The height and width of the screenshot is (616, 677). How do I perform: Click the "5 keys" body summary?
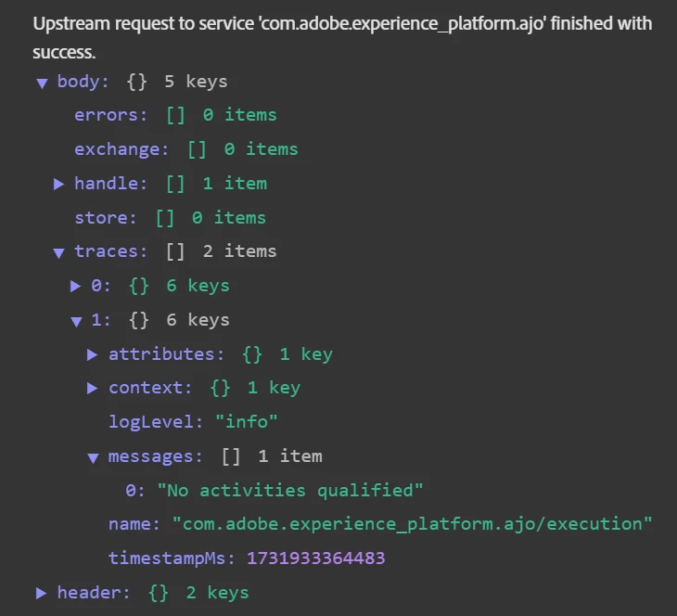pos(196,82)
